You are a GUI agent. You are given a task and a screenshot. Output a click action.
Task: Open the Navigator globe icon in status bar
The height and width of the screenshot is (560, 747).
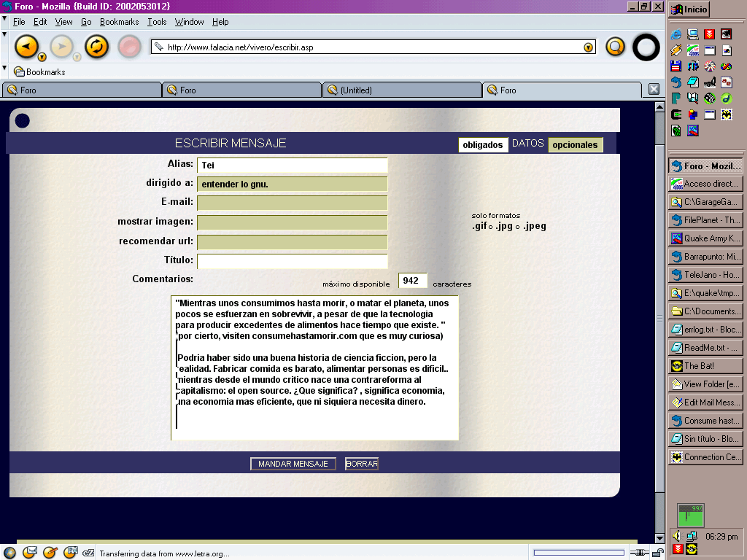(9, 553)
